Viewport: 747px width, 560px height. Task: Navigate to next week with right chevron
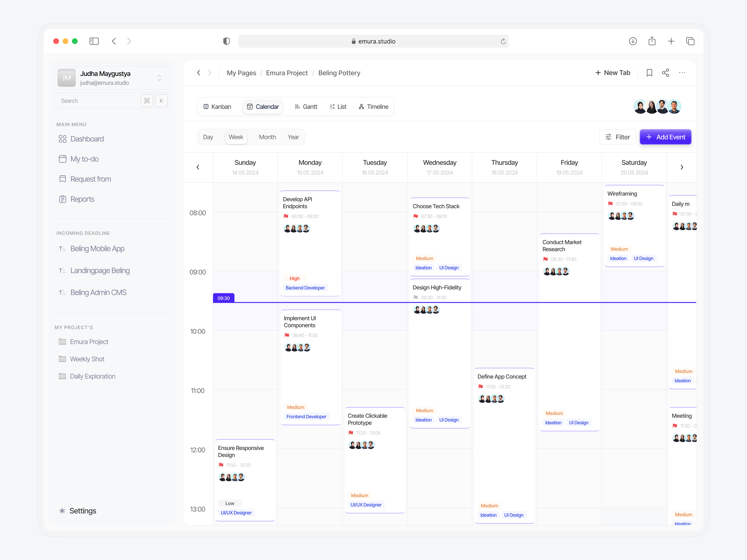coord(682,167)
